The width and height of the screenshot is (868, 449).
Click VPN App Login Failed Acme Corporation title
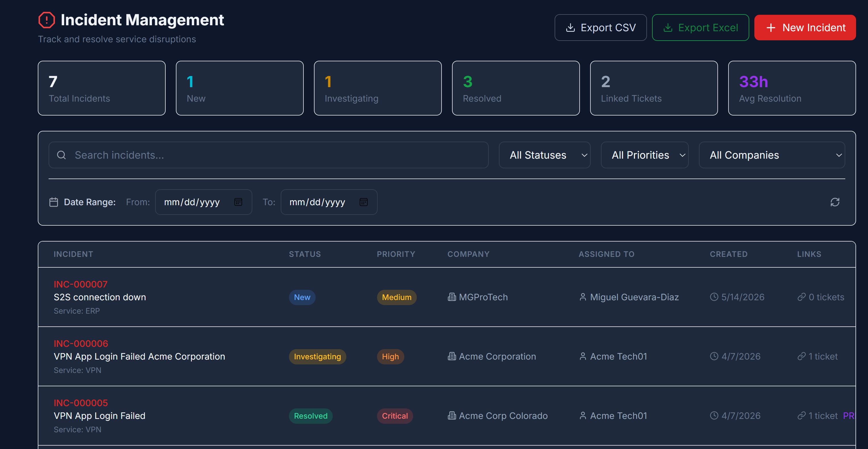pos(139,356)
